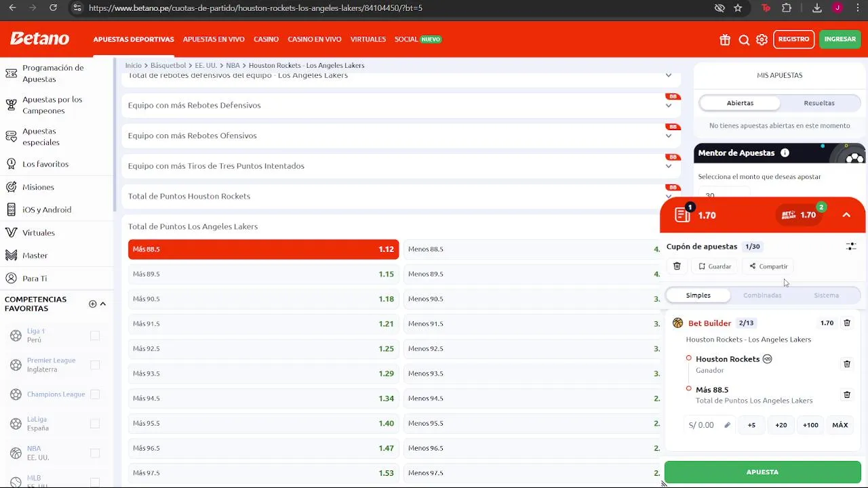Screen dimensions: 868x488
Task: Click NBA breadcrumb link
Action: click(x=233, y=66)
